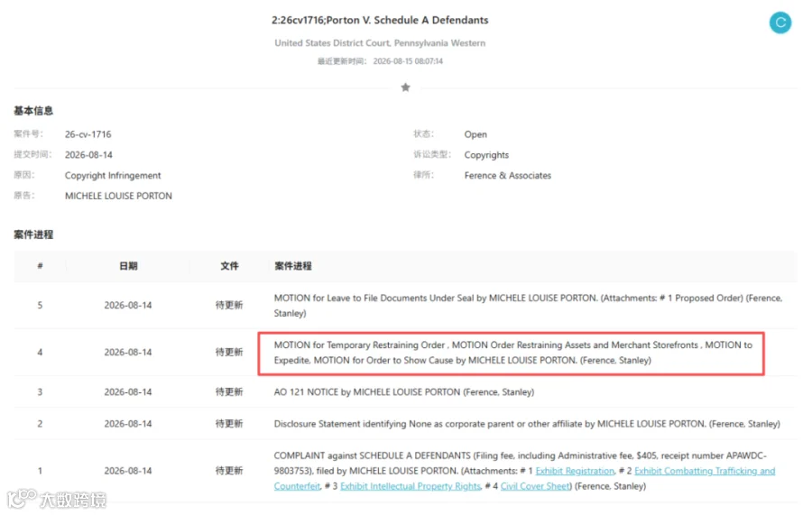Click the star favorite icon below header

405,87
